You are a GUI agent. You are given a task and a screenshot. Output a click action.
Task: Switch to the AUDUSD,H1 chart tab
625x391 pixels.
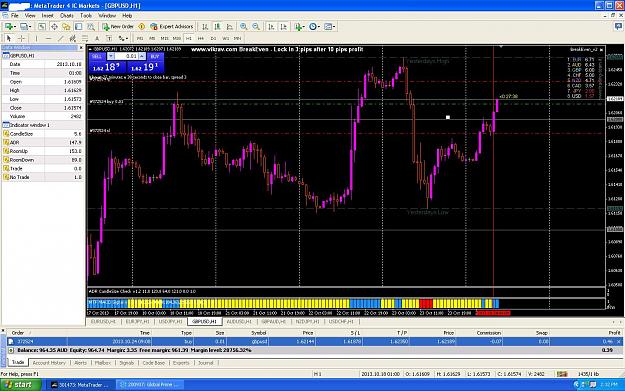coord(239,321)
